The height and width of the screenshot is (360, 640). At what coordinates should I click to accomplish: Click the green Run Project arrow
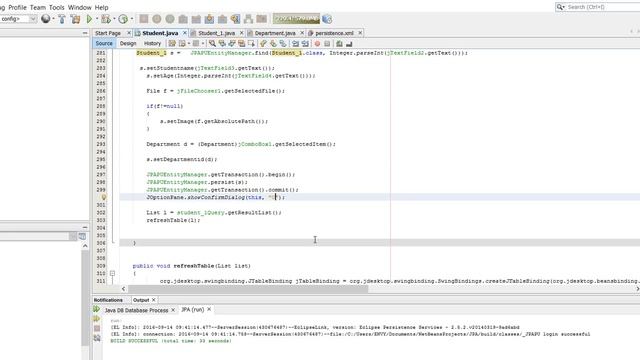click(x=89, y=19)
